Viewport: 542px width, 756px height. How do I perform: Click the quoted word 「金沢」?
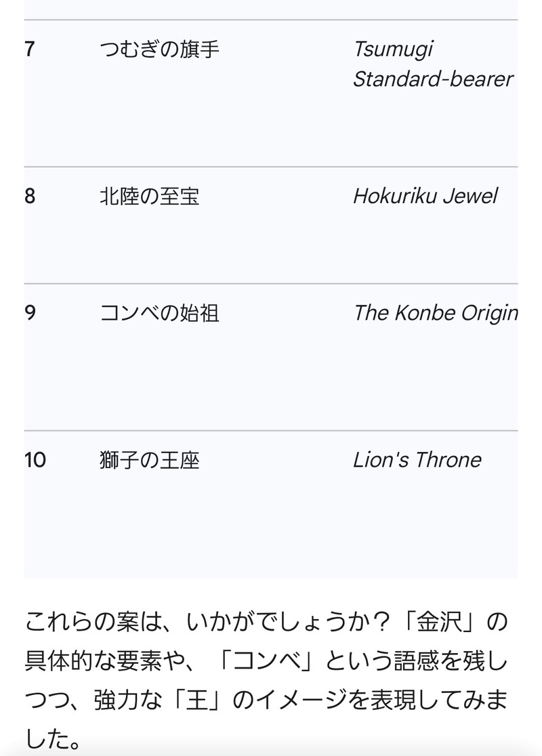(x=438, y=621)
